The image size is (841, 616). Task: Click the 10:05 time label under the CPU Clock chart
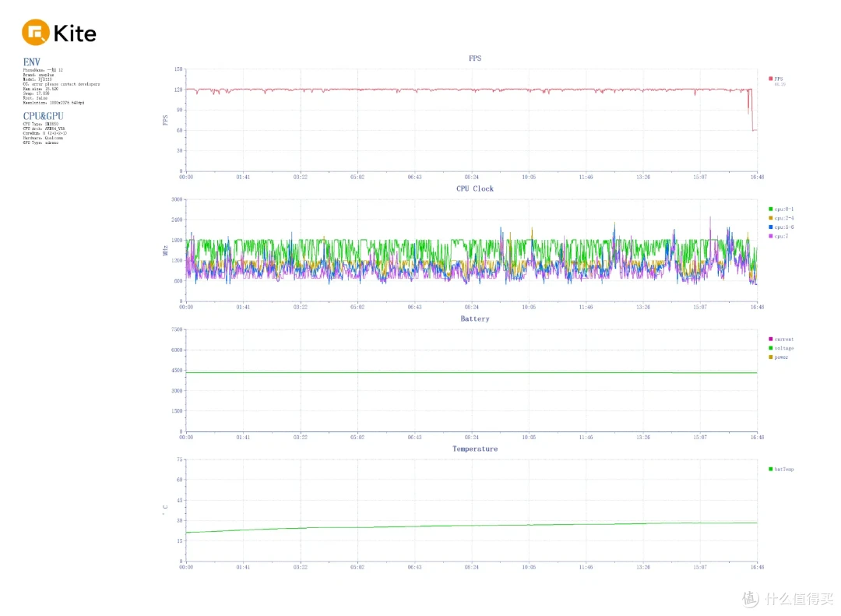529,307
